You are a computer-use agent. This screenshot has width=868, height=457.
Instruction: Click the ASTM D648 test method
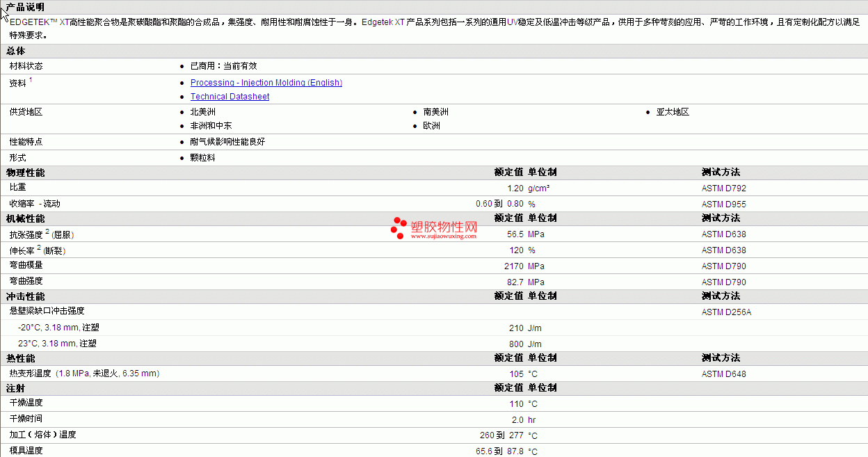724,374
